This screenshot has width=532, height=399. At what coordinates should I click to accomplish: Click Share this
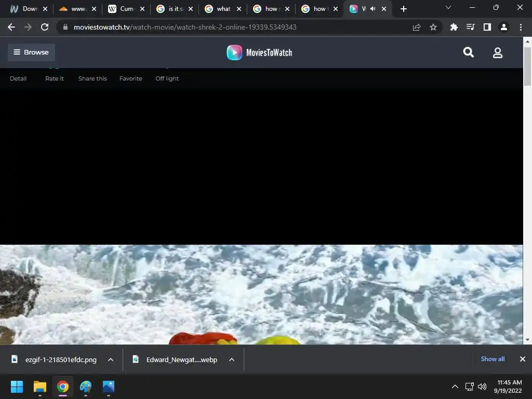[92, 78]
